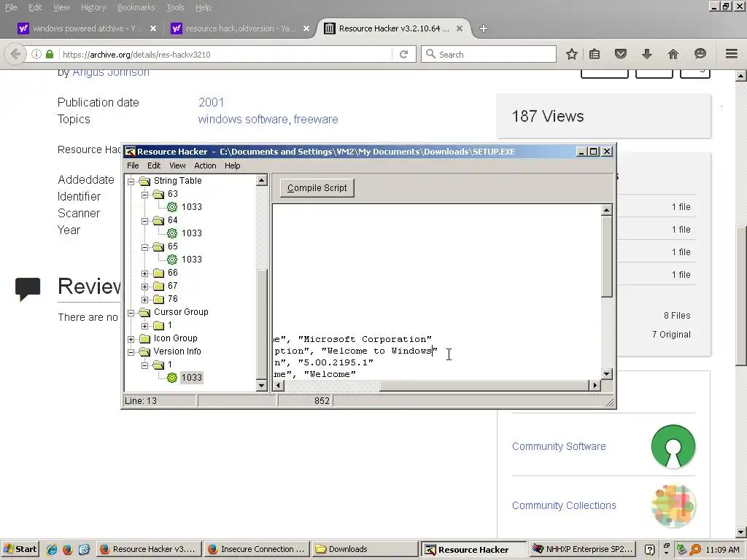Click the resource tree scrollbar thumb
747x560 pixels.
pyautogui.click(x=262, y=324)
